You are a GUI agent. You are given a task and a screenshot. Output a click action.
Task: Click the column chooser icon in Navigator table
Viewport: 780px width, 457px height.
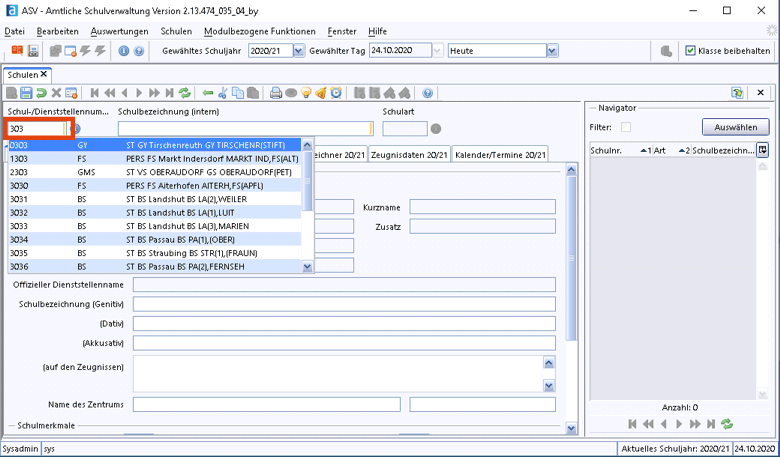point(762,150)
